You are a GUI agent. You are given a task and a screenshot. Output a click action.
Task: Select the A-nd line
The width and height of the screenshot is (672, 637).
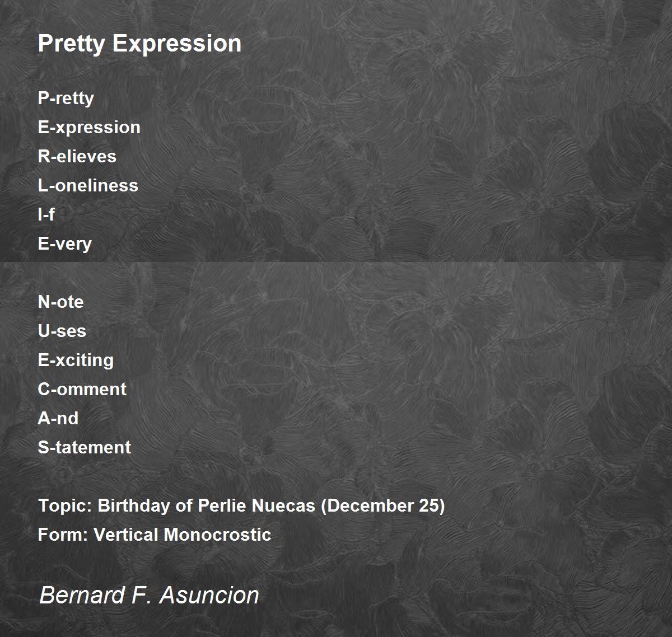tap(58, 418)
